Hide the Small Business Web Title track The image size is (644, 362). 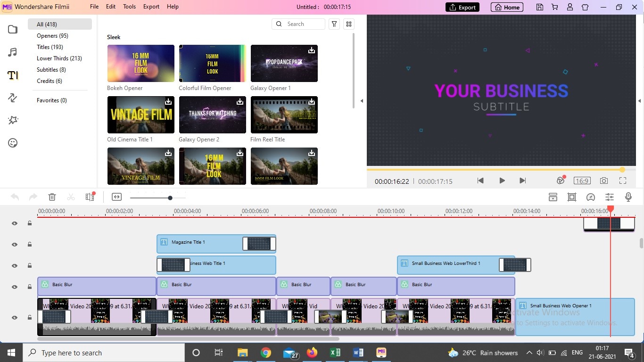pyautogui.click(x=15, y=266)
